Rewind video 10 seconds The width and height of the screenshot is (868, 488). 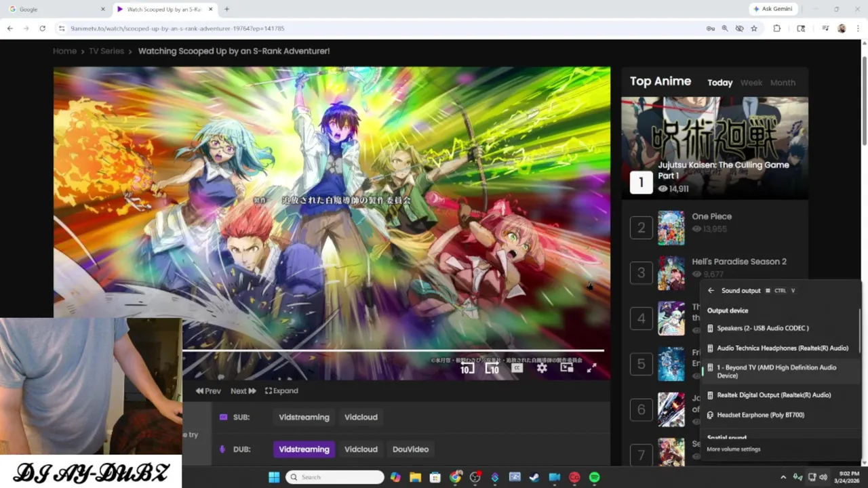pyautogui.click(x=467, y=368)
